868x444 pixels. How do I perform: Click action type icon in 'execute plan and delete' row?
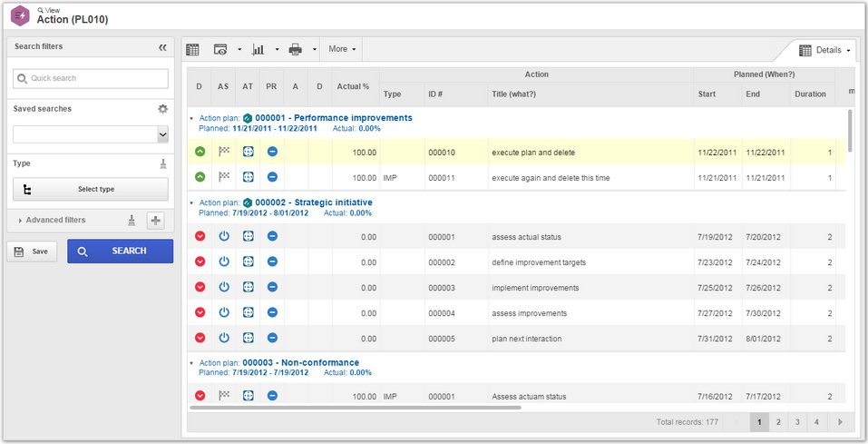click(x=248, y=152)
